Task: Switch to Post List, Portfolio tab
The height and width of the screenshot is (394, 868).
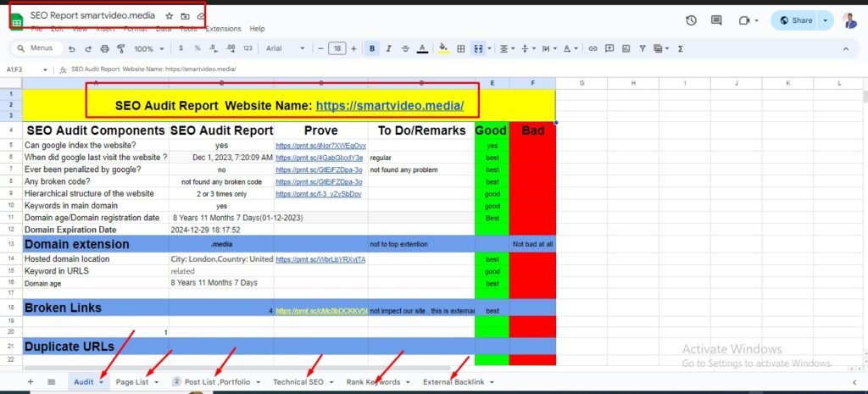Action: pyautogui.click(x=216, y=382)
